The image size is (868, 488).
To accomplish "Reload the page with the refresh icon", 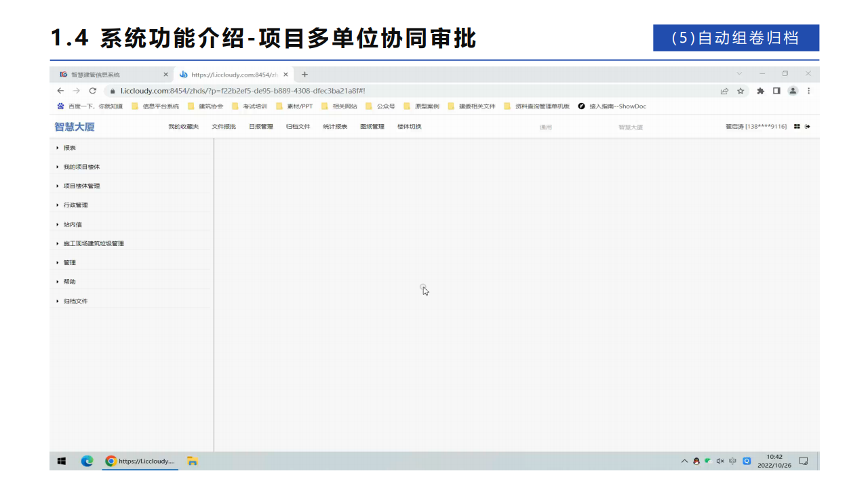I will point(93,91).
